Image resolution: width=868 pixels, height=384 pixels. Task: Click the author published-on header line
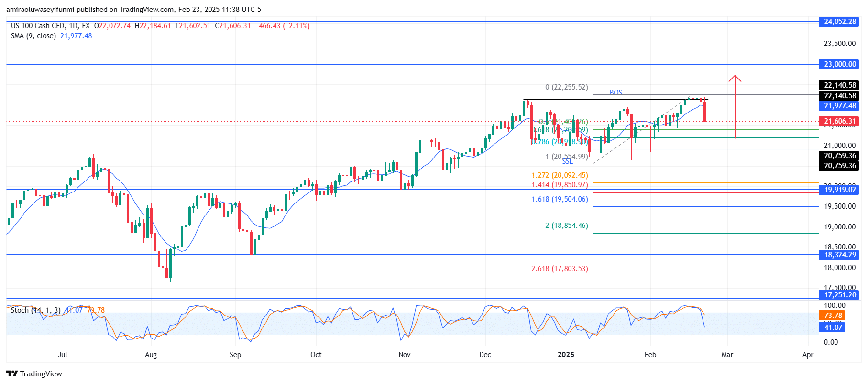(x=133, y=10)
